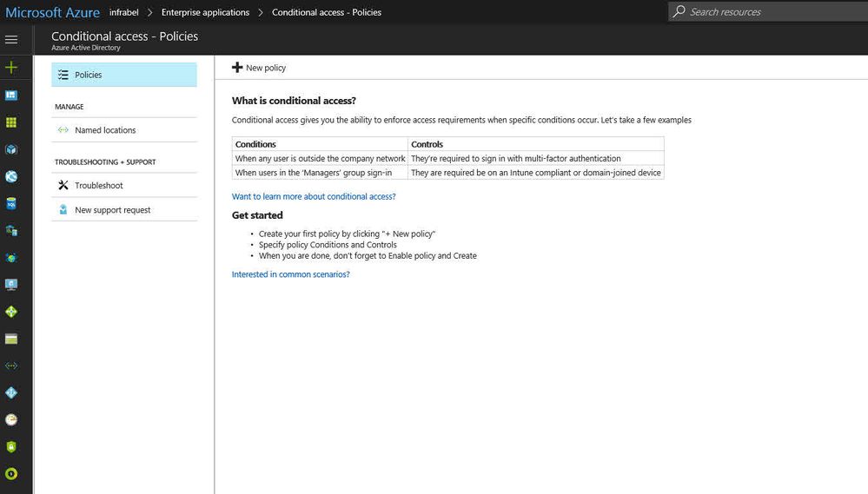Select the Policies menu item
868x494 pixels.
124,75
